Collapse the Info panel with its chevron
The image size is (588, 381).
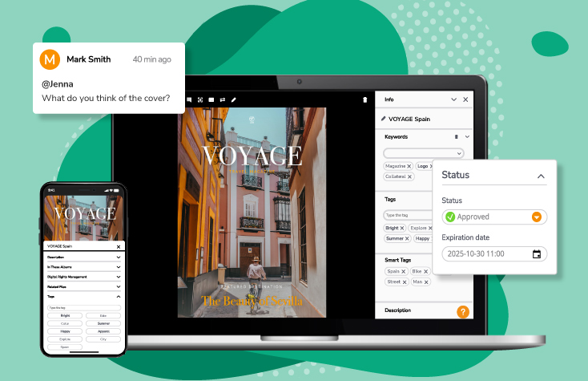coord(453,99)
